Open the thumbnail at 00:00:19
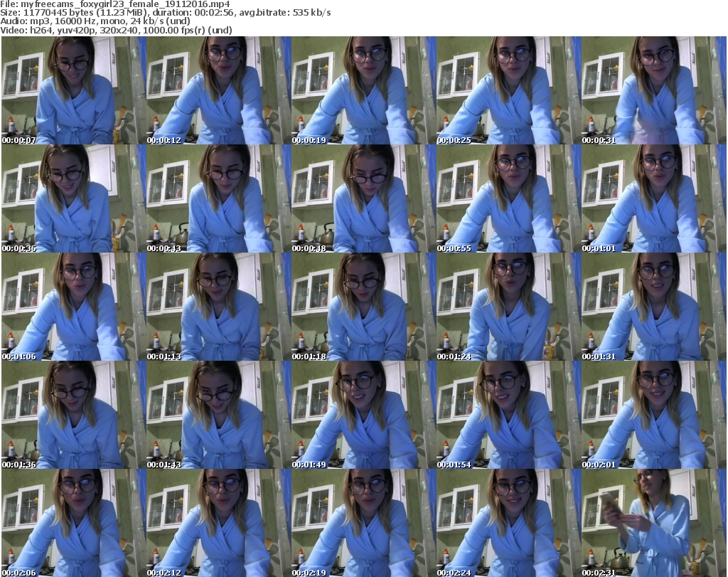This screenshot has height=577, width=728. tap(363, 90)
